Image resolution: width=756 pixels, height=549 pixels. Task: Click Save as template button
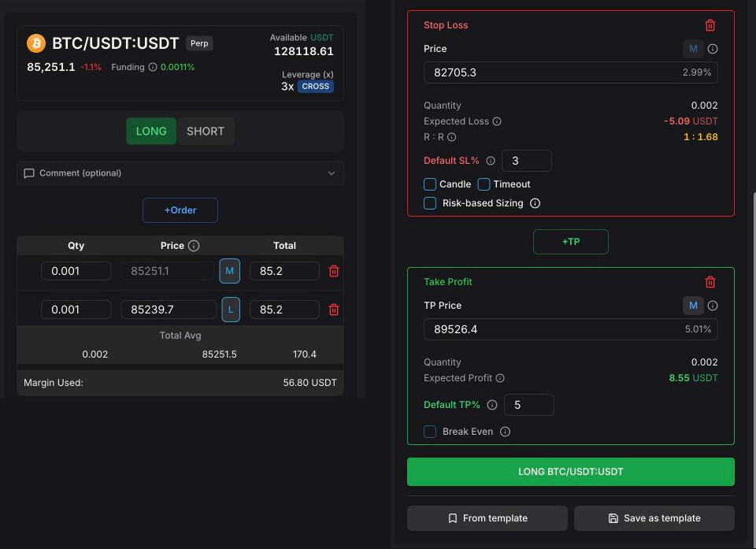[x=654, y=518]
